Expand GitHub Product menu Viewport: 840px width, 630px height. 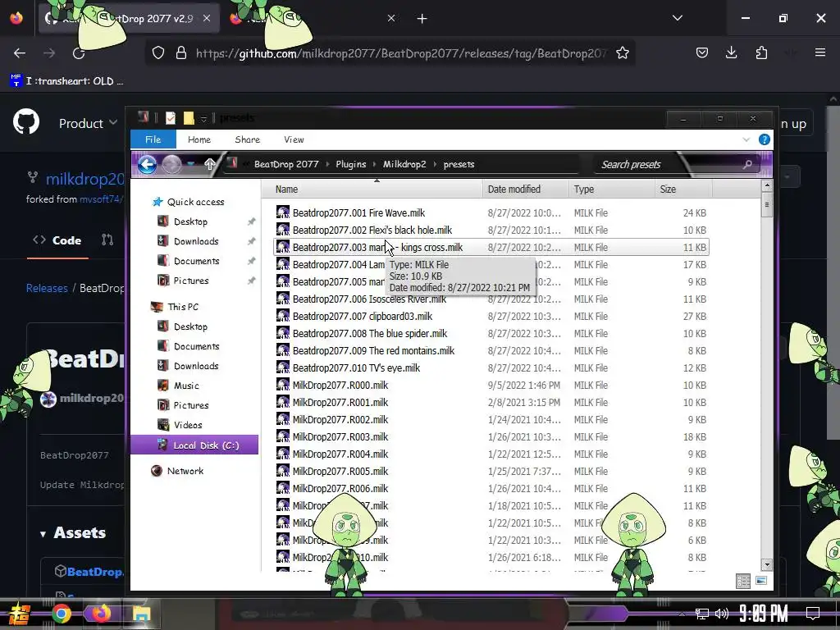point(88,123)
